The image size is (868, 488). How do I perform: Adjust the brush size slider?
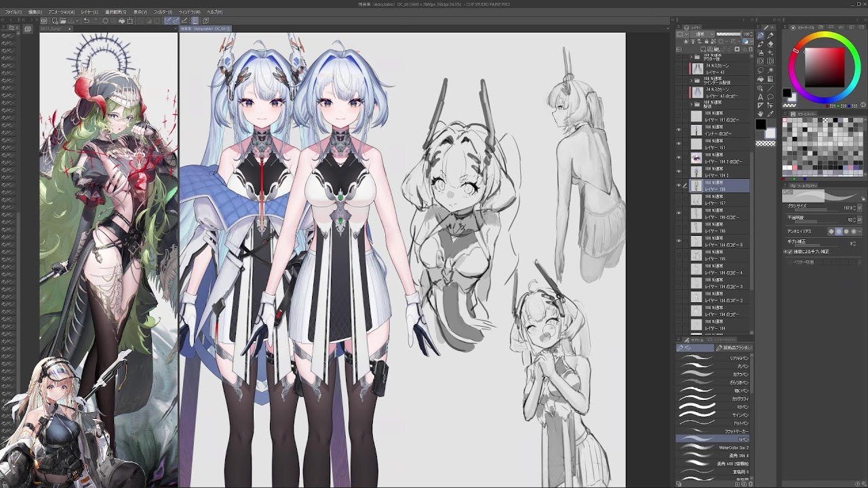816,210
